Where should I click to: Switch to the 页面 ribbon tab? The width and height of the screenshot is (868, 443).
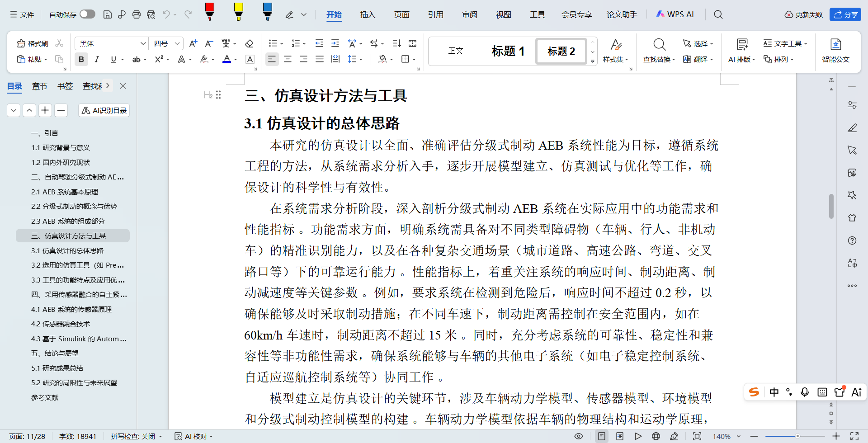pyautogui.click(x=401, y=14)
